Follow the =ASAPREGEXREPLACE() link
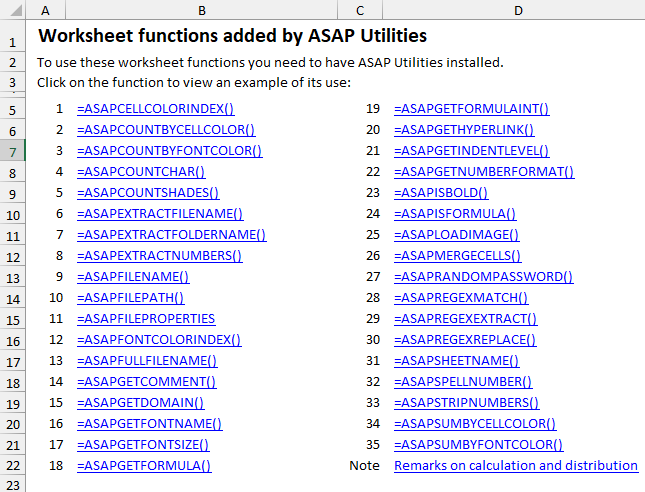Viewport: 645px width, 492px height. coord(465,339)
